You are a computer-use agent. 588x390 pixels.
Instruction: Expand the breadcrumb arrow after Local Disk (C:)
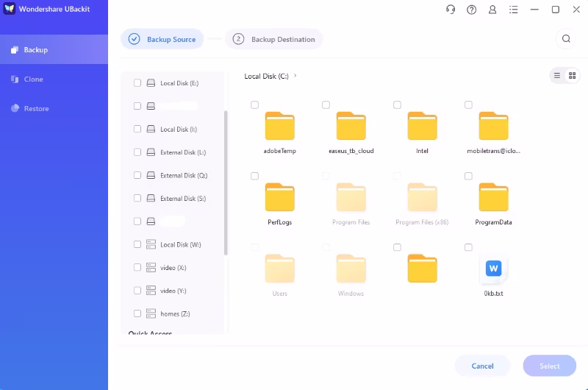(295, 76)
